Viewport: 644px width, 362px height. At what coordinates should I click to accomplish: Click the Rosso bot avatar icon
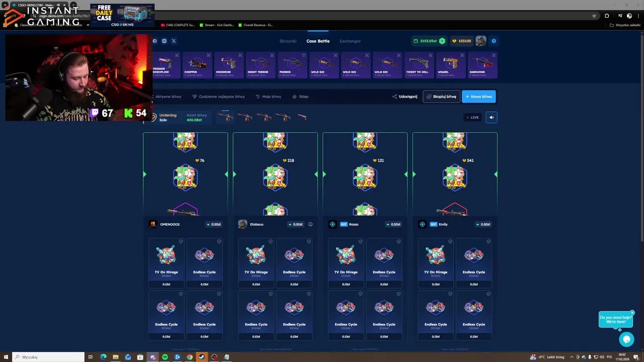[x=333, y=224]
